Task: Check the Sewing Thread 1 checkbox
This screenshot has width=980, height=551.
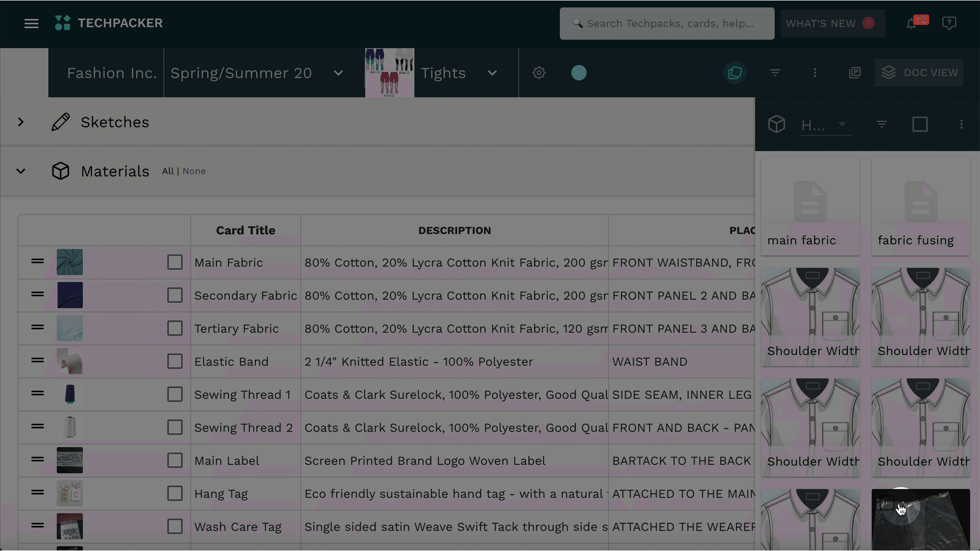Action: tap(175, 394)
